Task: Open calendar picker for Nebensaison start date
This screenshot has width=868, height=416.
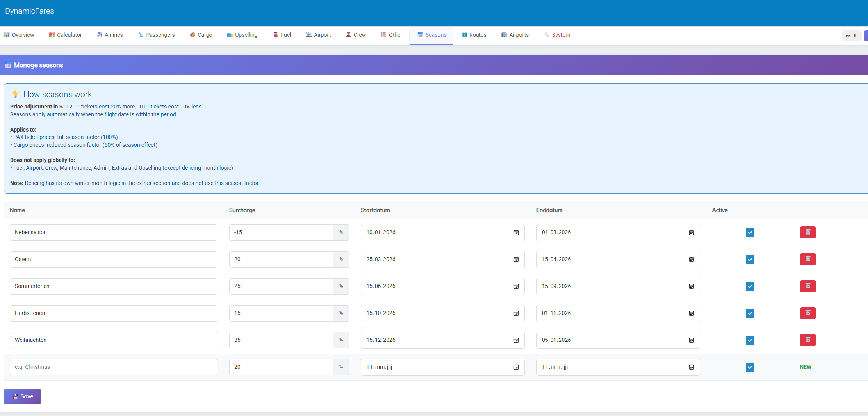Action: click(x=516, y=233)
